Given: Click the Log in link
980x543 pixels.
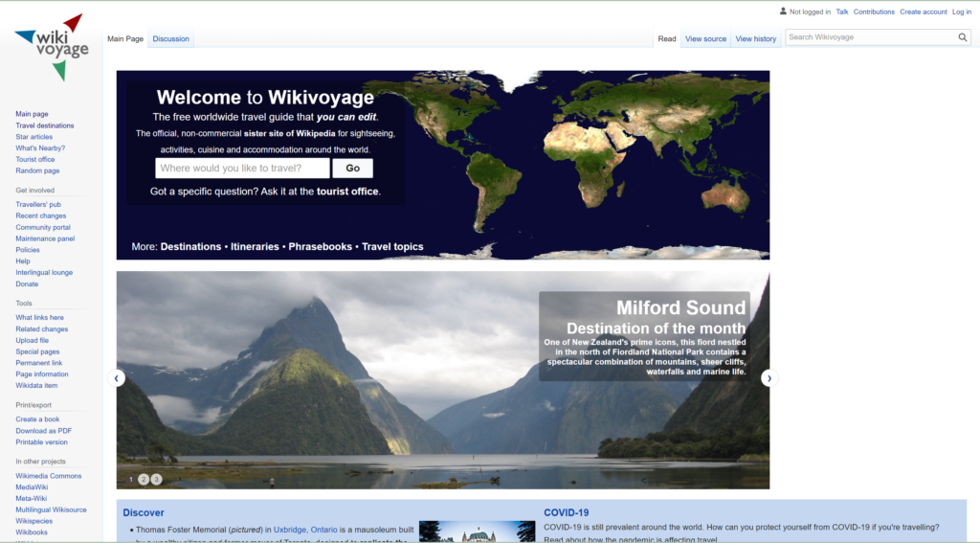Looking at the screenshot, I should coord(961,11).
